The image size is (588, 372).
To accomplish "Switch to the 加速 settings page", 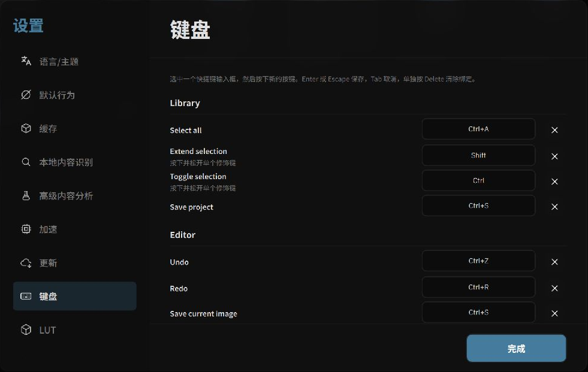I will (x=75, y=229).
